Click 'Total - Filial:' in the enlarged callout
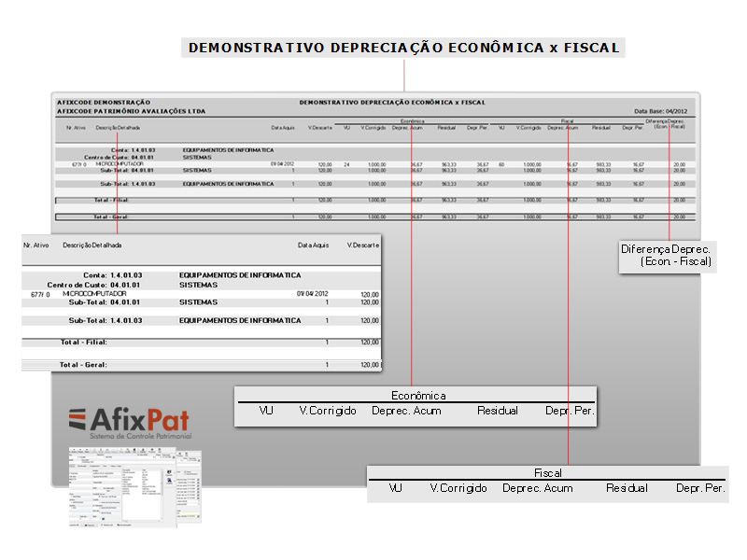 point(83,342)
